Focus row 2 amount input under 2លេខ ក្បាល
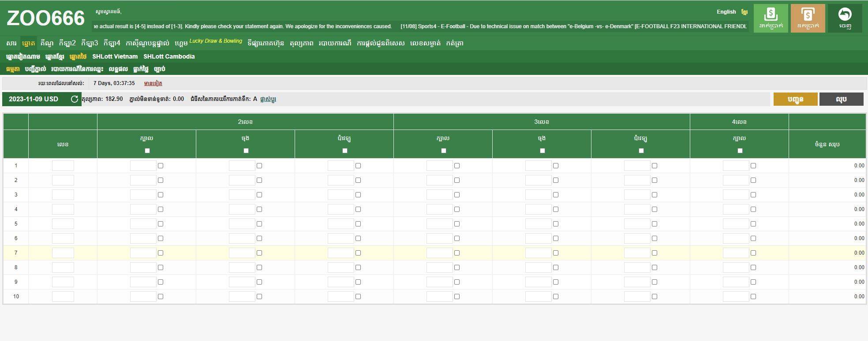 pyautogui.click(x=143, y=180)
